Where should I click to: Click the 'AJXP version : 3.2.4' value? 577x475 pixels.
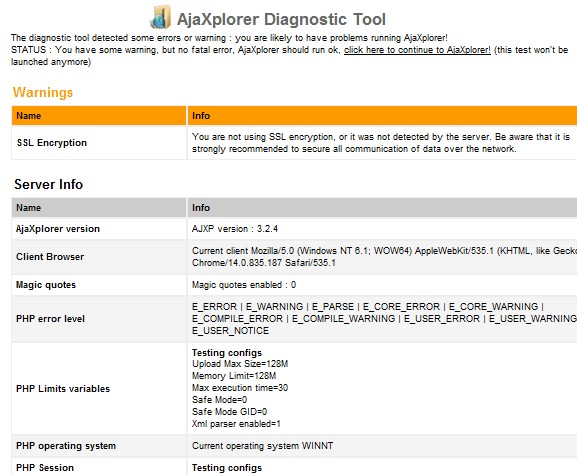coord(235,229)
